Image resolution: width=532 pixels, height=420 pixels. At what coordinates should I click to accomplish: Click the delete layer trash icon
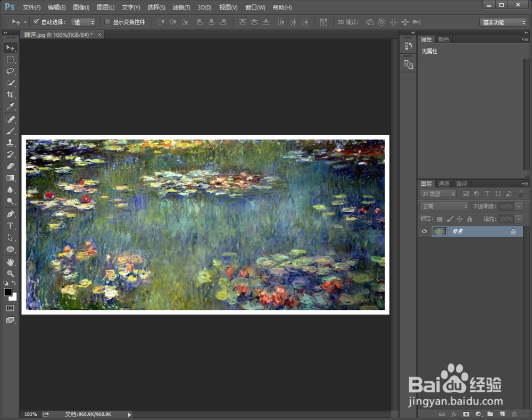(x=514, y=414)
